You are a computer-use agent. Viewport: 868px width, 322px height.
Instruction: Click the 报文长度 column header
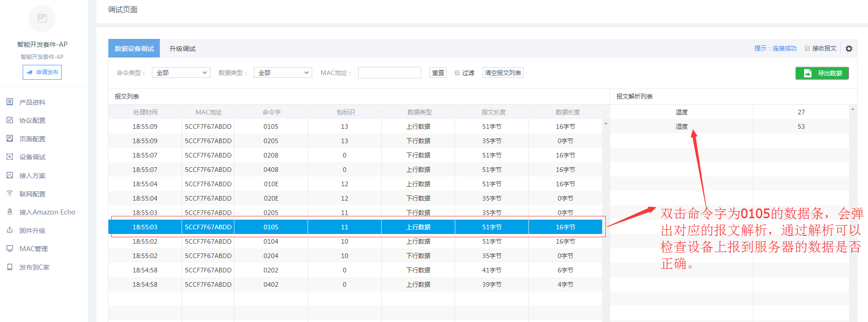494,112
